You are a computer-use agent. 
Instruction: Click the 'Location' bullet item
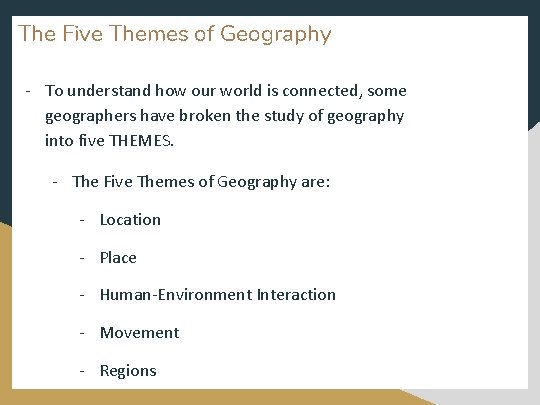point(130,220)
